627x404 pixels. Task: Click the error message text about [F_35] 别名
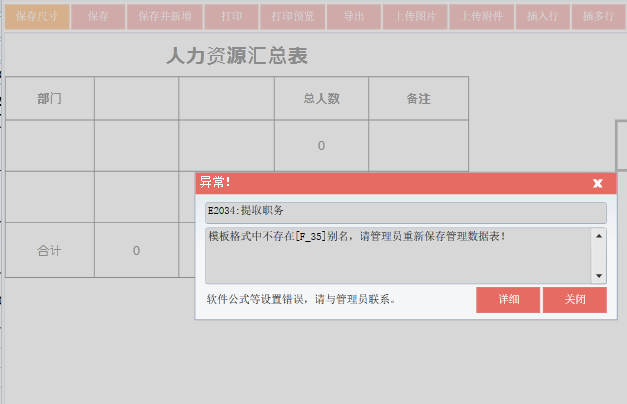pos(356,236)
